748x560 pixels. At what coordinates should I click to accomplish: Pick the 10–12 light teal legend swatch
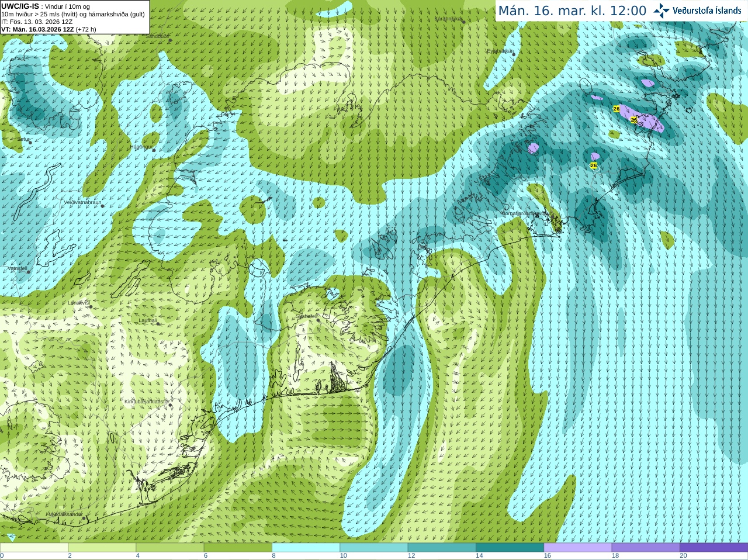tap(373, 548)
